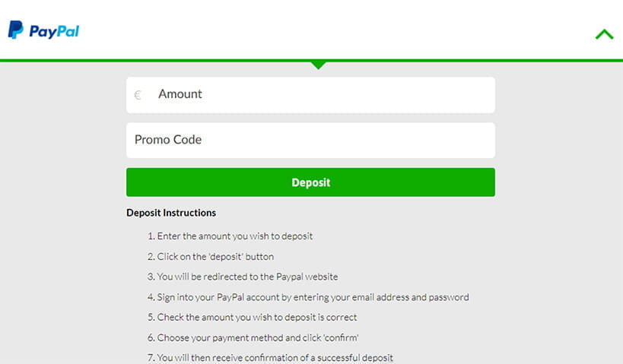Click the 'Promo Code' placeholder text
This screenshot has width=623, height=364.
168,140
